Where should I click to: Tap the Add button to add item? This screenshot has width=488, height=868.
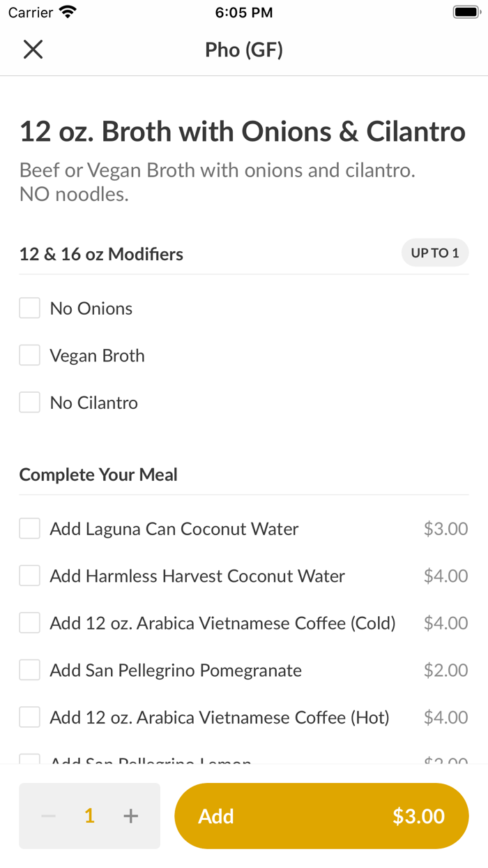click(x=321, y=815)
